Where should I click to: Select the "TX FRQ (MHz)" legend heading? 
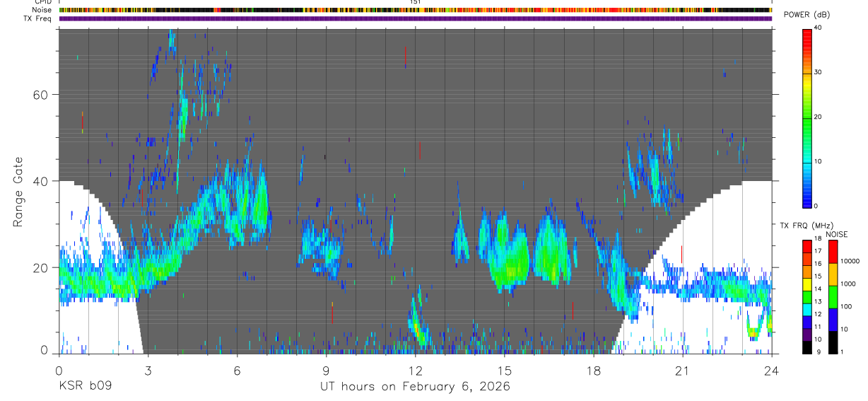coord(807,226)
